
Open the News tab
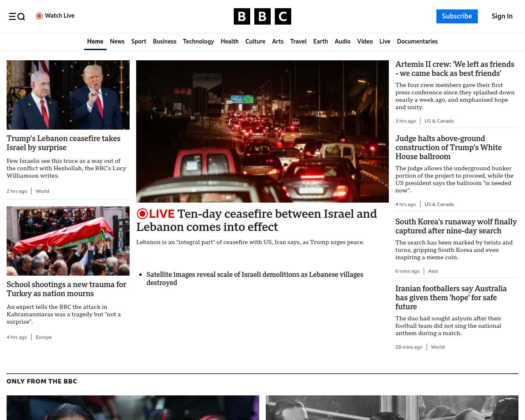117,41
